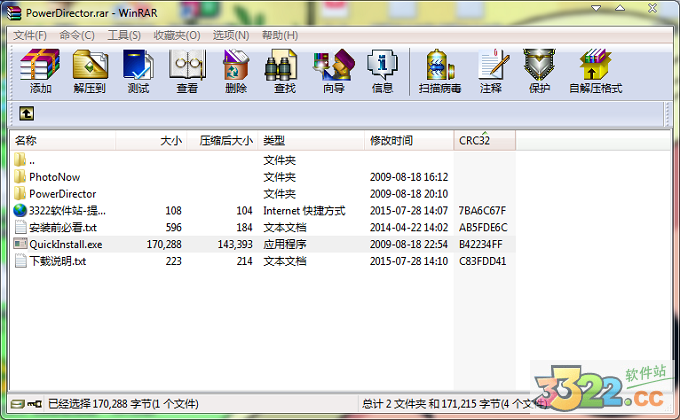Select the PhotoNow folder icon
This screenshot has height=420, width=680.
[x=20, y=177]
